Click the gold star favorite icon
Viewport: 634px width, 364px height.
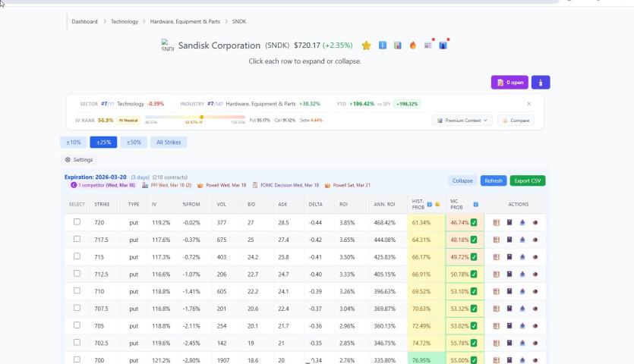point(366,45)
